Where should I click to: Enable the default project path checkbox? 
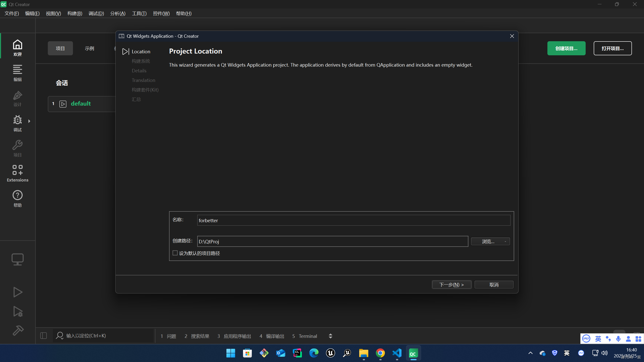pyautogui.click(x=175, y=253)
